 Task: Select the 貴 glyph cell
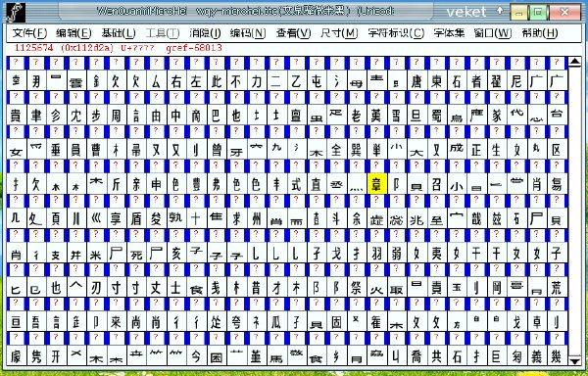tap(16, 115)
